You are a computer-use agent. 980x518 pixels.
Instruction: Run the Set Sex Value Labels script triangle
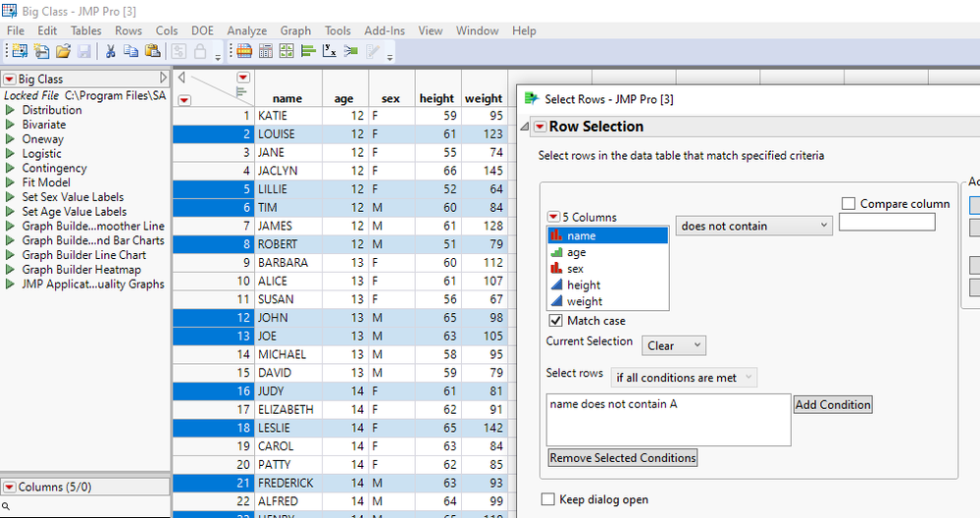10,197
